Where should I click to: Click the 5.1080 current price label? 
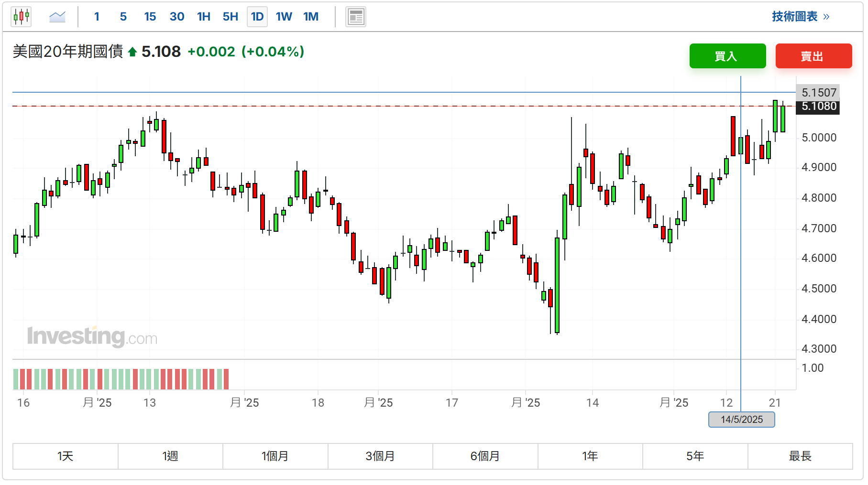pos(818,106)
